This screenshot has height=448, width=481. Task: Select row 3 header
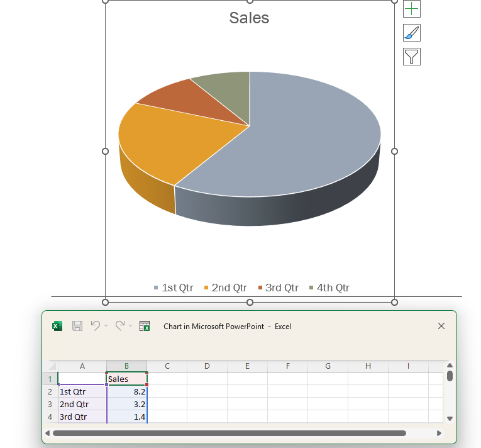coord(50,404)
